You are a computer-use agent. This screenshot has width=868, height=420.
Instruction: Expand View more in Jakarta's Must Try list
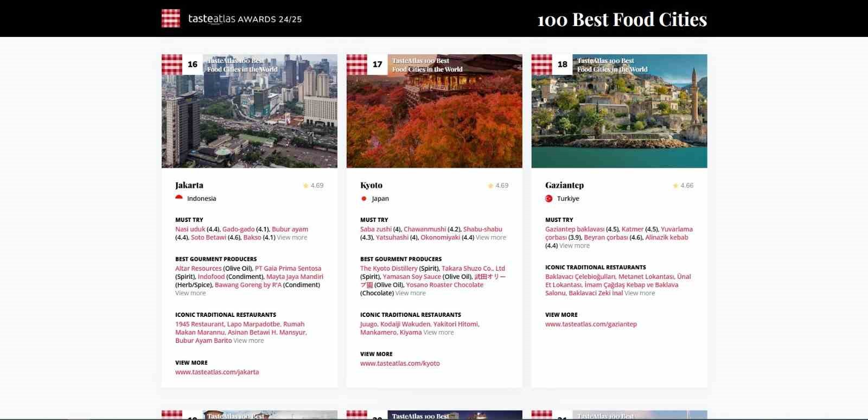292,238
